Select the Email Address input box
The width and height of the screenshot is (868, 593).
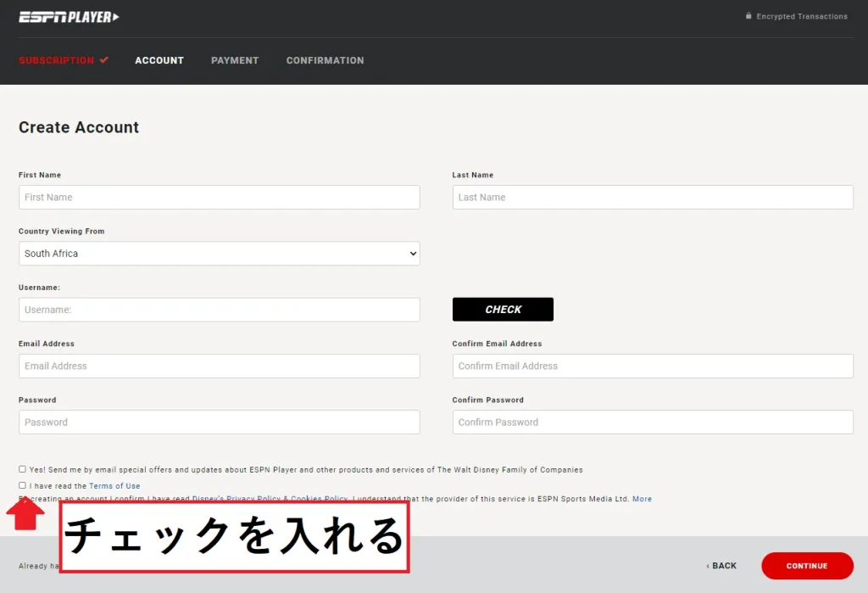coord(220,366)
